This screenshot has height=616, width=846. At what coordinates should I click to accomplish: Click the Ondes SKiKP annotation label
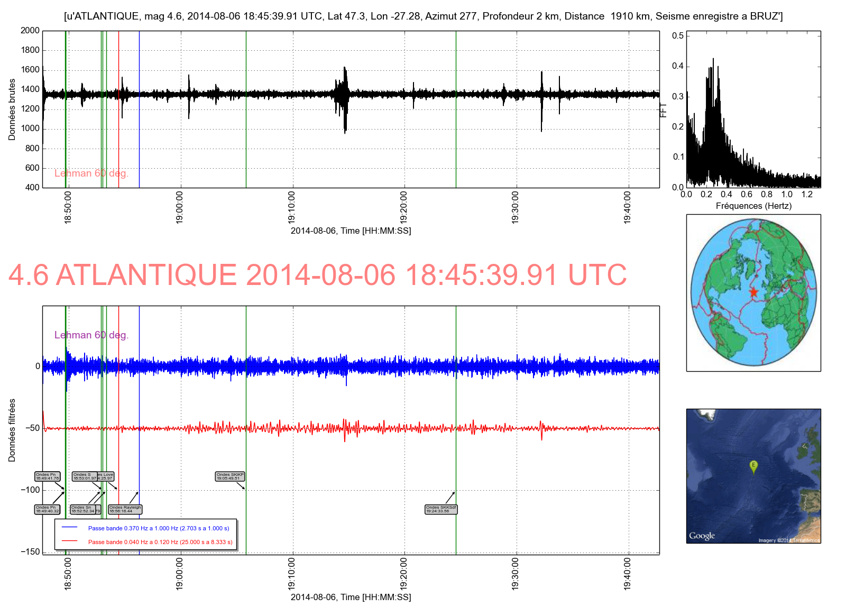click(230, 476)
